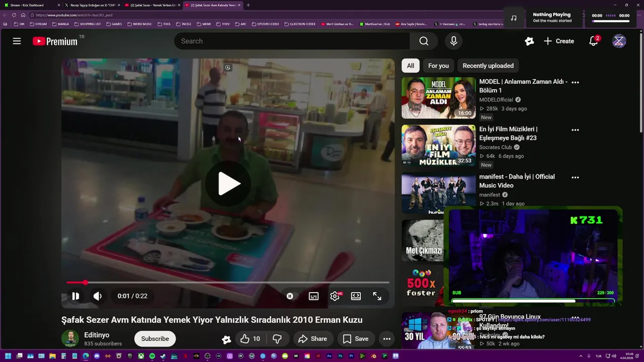Open player settings gear
The width and height of the screenshot is (644, 362).
coord(335,296)
